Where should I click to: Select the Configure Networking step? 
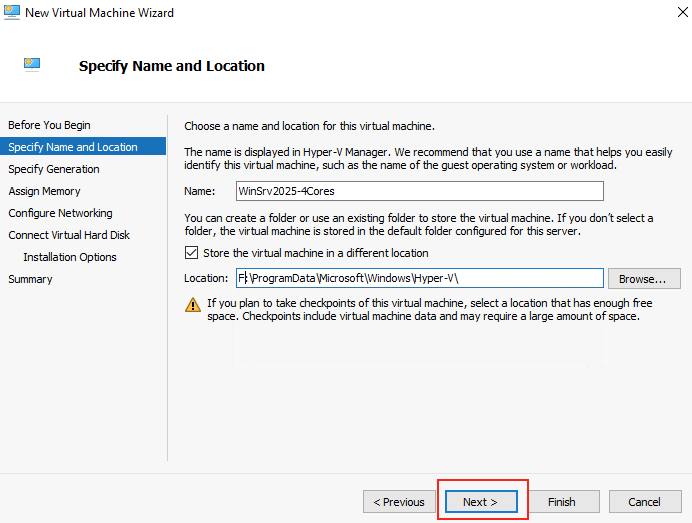tap(60, 213)
